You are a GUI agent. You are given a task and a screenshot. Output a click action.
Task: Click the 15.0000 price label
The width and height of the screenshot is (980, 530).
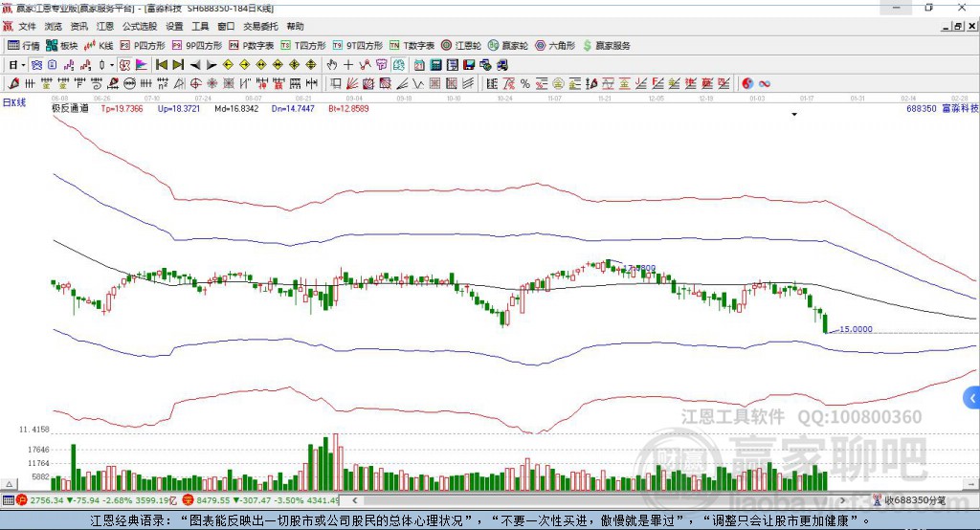click(856, 329)
